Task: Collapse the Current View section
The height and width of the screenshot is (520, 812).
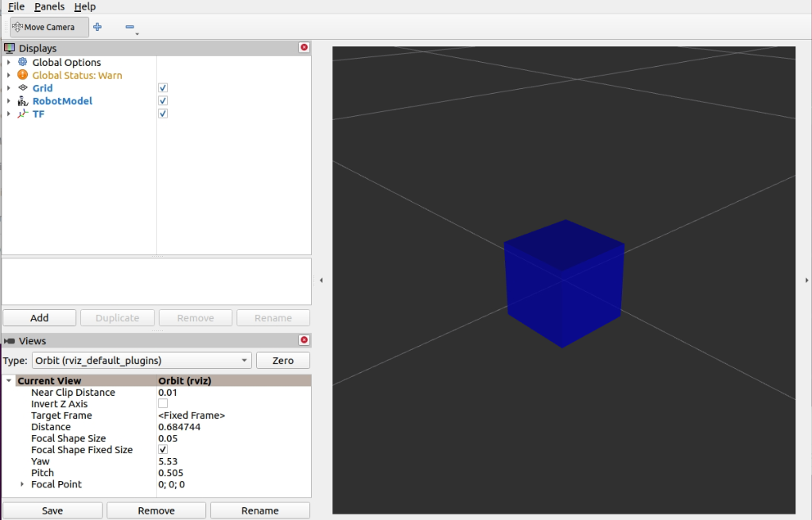Action: (8, 381)
